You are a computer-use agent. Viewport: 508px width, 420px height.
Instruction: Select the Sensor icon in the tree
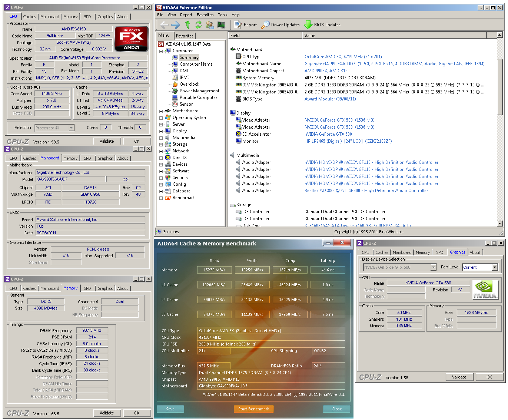pos(175,104)
